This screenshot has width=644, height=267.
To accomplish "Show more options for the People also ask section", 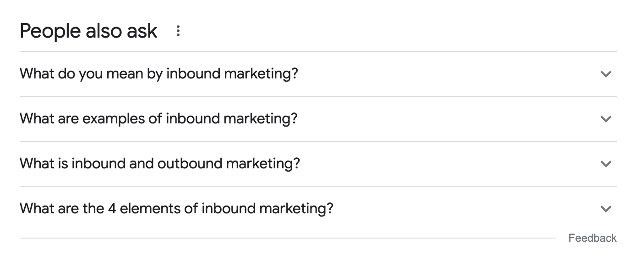I will 178,31.
